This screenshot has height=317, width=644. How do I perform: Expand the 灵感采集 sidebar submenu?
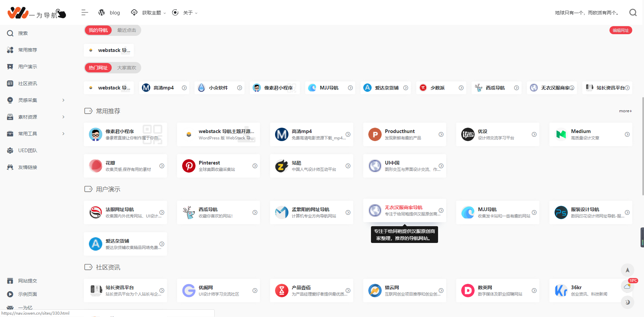click(63, 100)
